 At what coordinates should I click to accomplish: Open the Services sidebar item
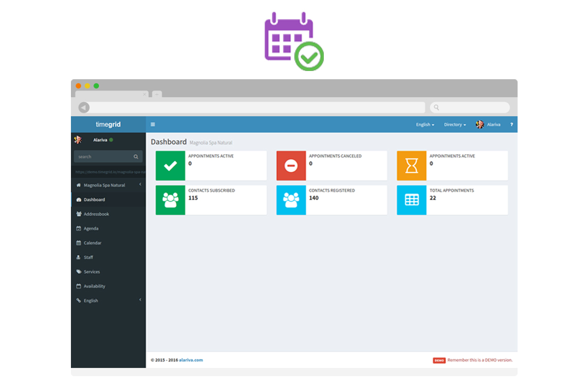point(108,272)
